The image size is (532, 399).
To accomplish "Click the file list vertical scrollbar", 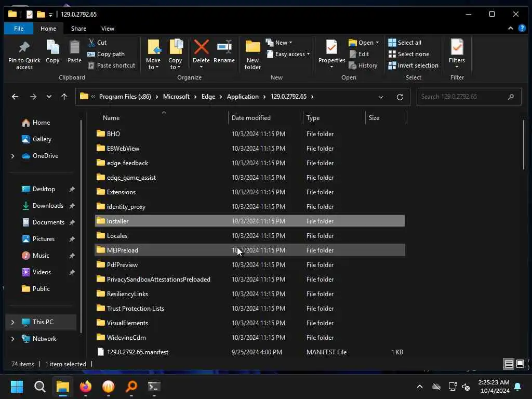I will [x=524, y=144].
